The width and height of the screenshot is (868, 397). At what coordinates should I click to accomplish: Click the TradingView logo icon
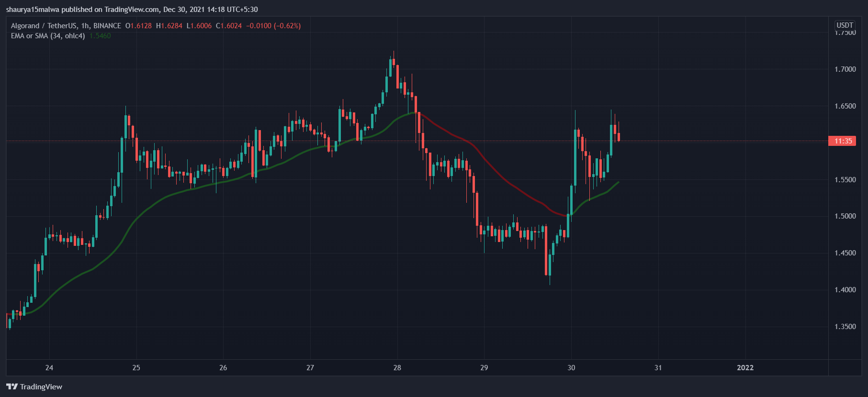pos(12,386)
